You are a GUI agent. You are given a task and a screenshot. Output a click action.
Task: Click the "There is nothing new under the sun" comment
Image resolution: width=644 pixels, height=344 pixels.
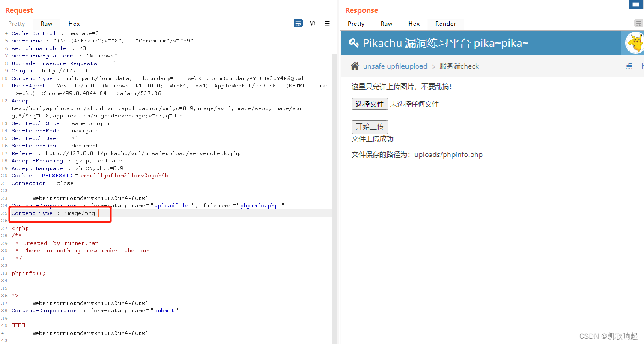[x=86, y=251]
